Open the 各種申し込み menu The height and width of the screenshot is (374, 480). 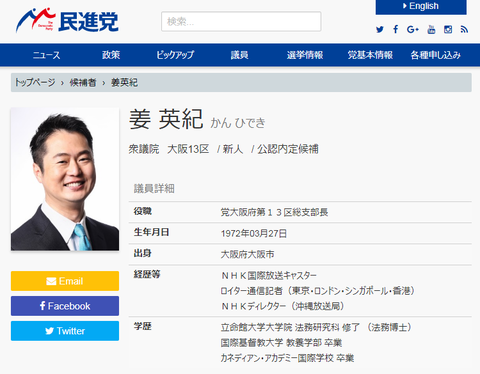coord(436,55)
